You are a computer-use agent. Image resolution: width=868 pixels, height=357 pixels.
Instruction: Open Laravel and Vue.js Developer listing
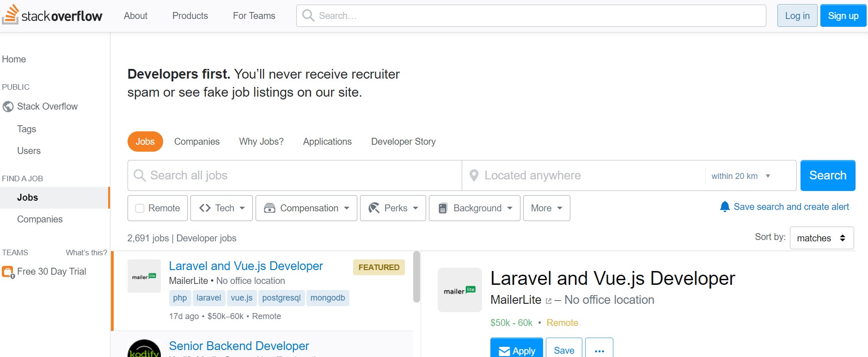click(x=246, y=266)
